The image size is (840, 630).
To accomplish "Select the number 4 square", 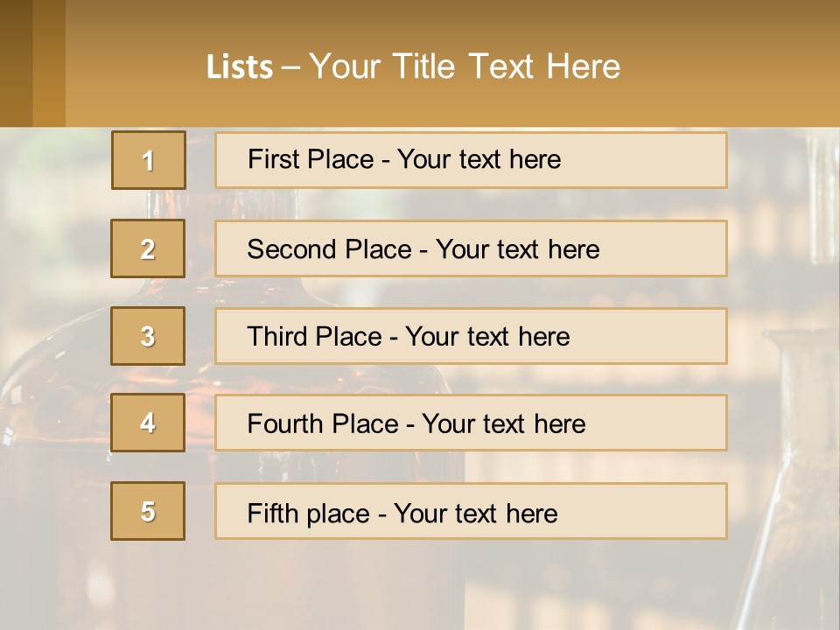I will (148, 423).
